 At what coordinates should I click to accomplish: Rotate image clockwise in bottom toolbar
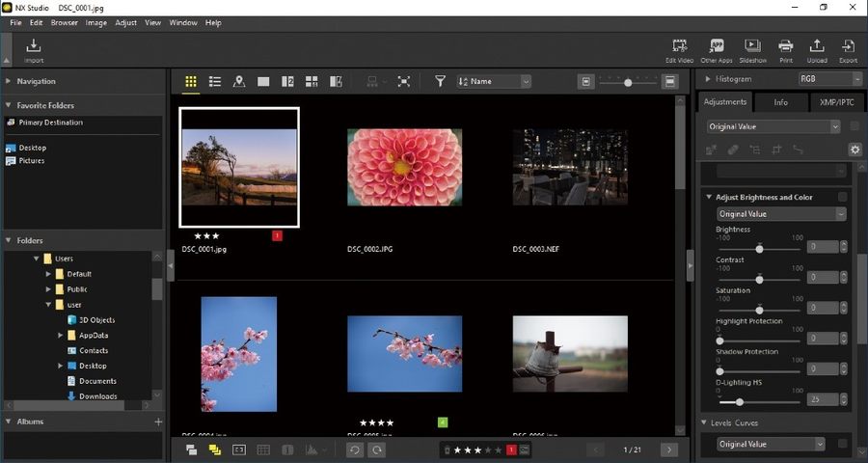[x=378, y=449]
